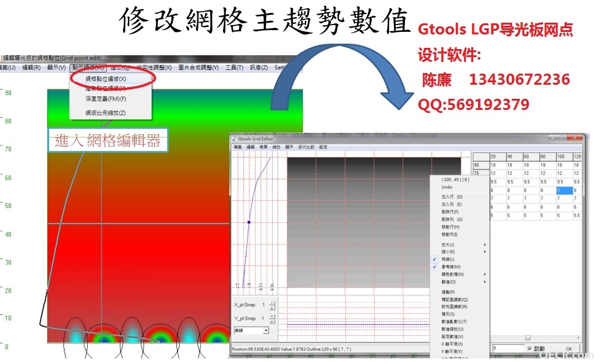This screenshot has width=601, height=364.
Task: Choose 設定數值(V) in context menu
Action: tap(452, 337)
